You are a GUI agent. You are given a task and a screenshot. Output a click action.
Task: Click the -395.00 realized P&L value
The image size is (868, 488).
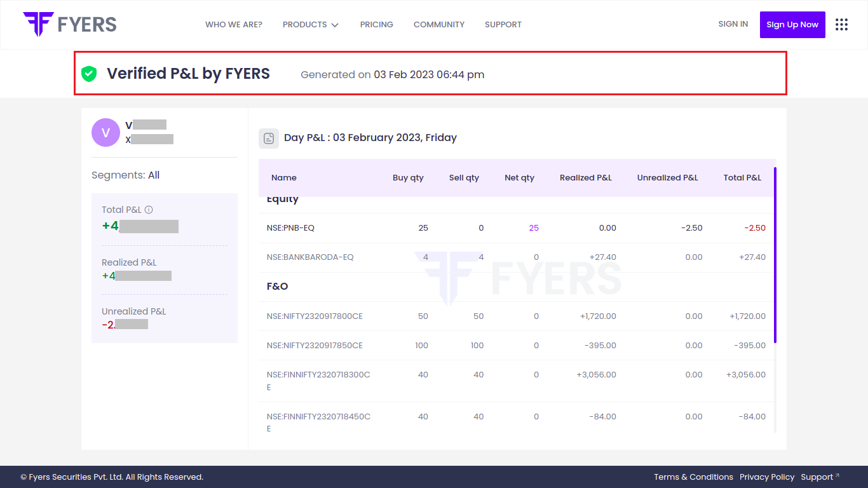pos(600,346)
